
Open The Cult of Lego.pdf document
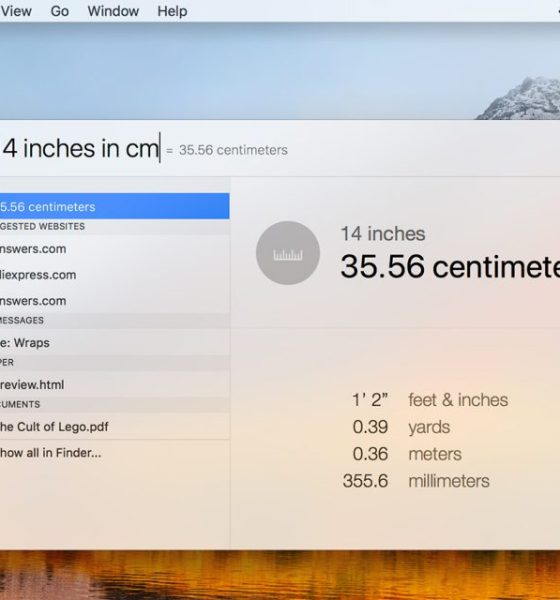[x=114, y=426]
